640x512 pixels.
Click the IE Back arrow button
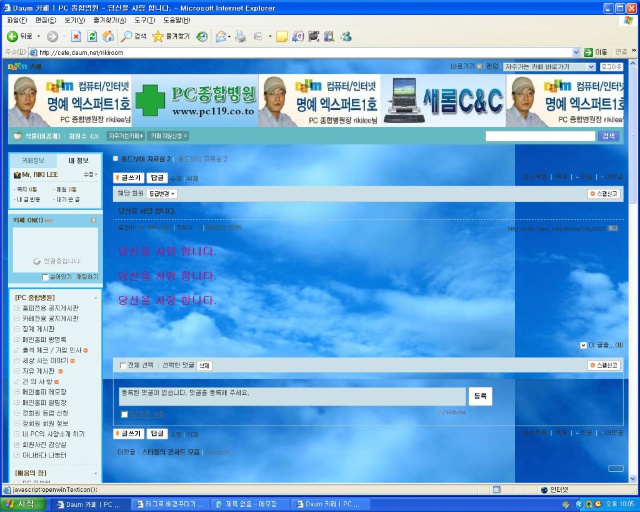tap(12, 37)
